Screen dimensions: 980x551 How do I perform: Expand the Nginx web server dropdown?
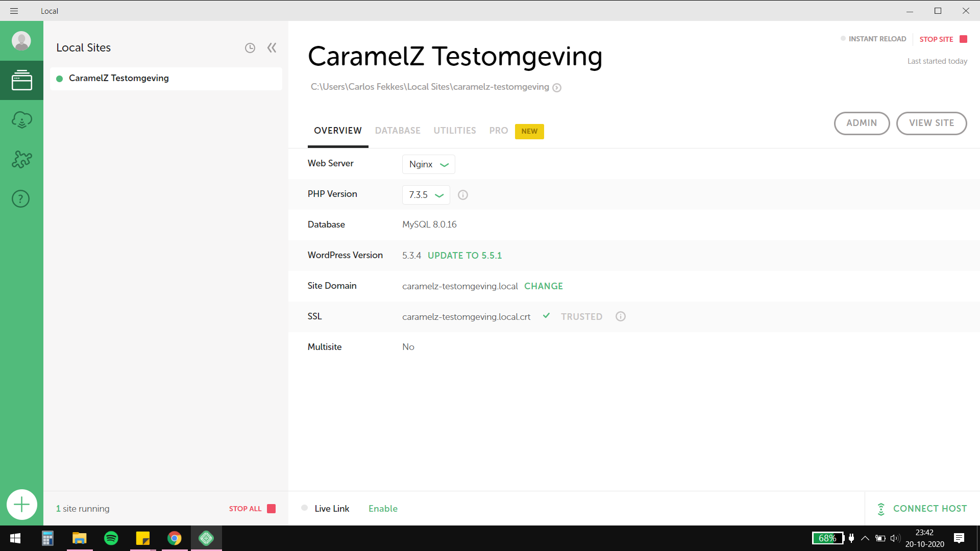429,164
